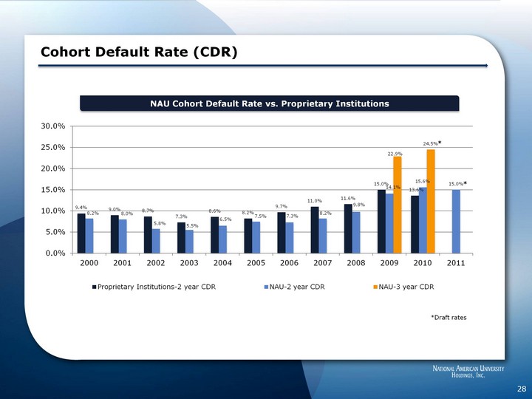The height and width of the screenshot is (399, 532).
Task: Click the x-axis year 2009
Action: pos(389,263)
